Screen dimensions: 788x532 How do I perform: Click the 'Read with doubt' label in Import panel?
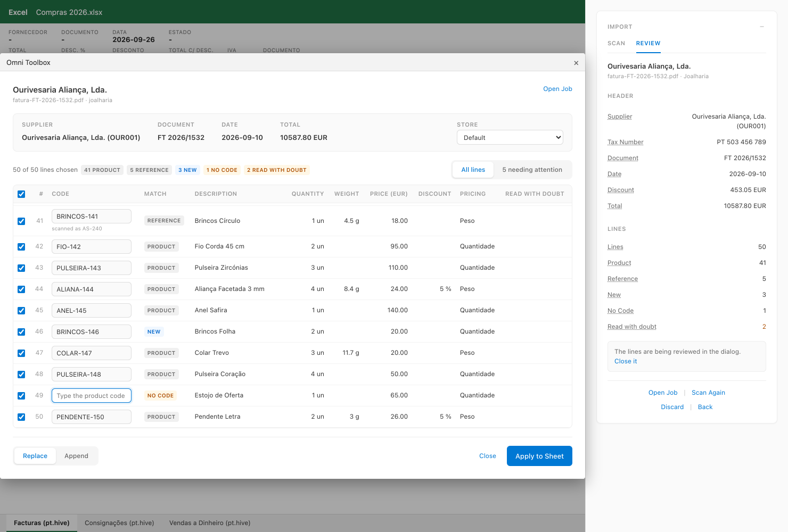pyautogui.click(x=632, y=327)
